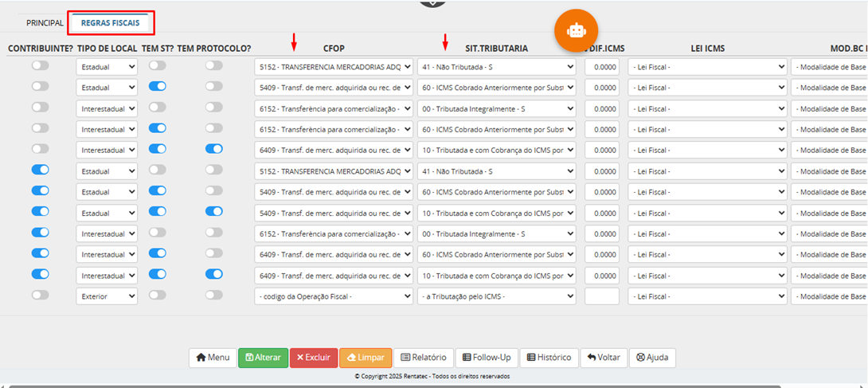Viewport: 868px width, 388px height.
Task: Click the orange Limpar clear button
Action: click(x=366, y=358)
